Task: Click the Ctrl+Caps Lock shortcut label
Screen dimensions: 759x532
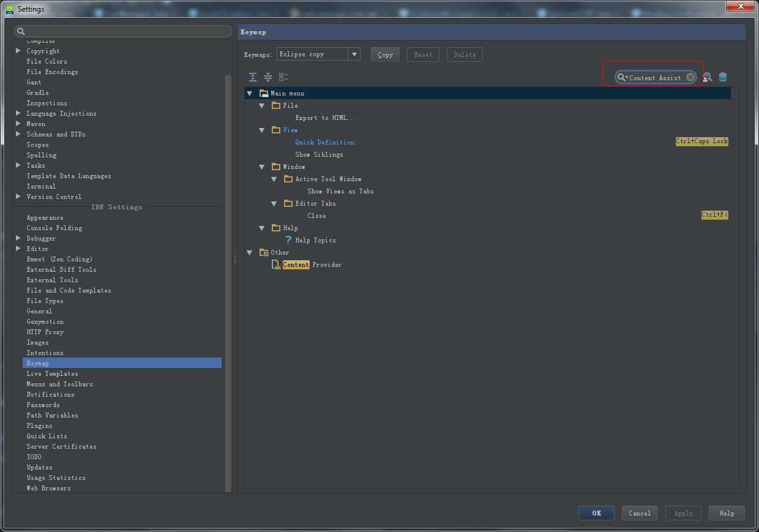Action: 702,141
